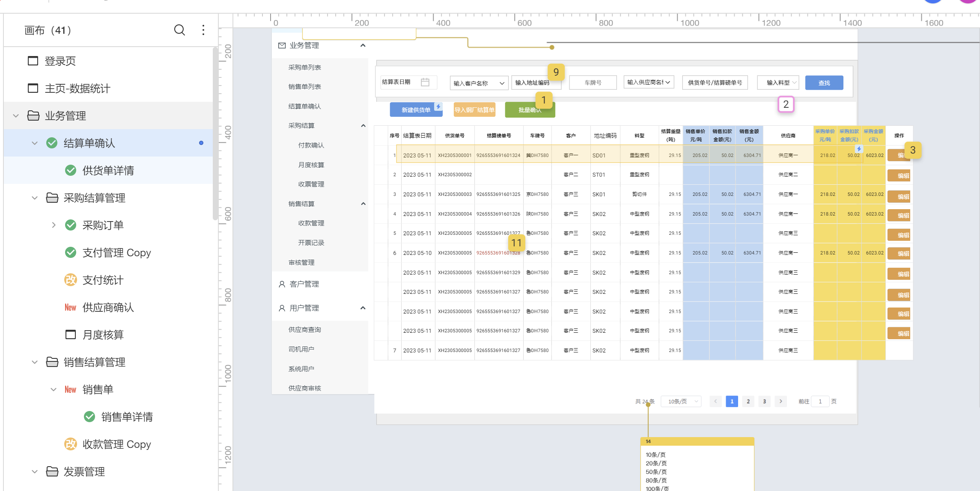Click green check icon of 支付管理 Copy
980x491 pixels.
coord(71,252)
